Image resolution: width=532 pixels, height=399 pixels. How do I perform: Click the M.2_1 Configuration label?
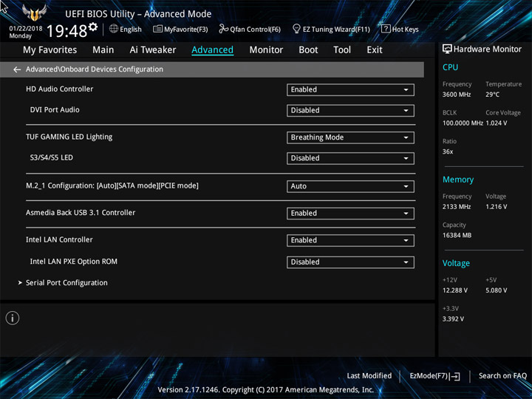pyautogui.click(x=112, y=185)
